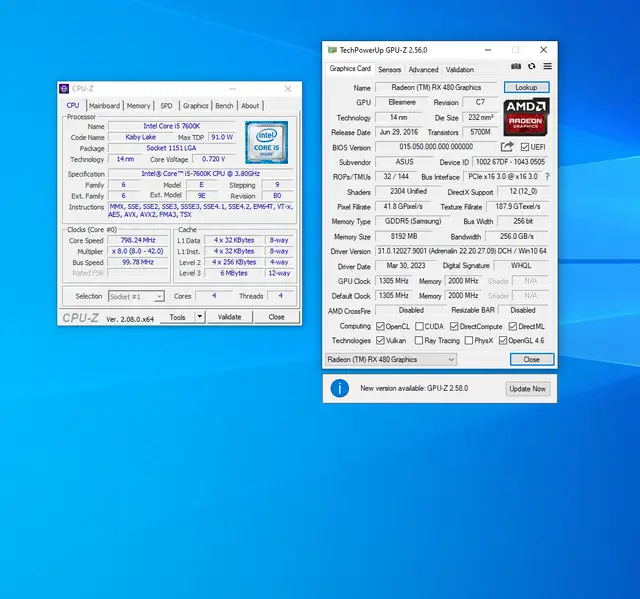Click the Release Date value Jun 29, 2016

pos(398,132)
